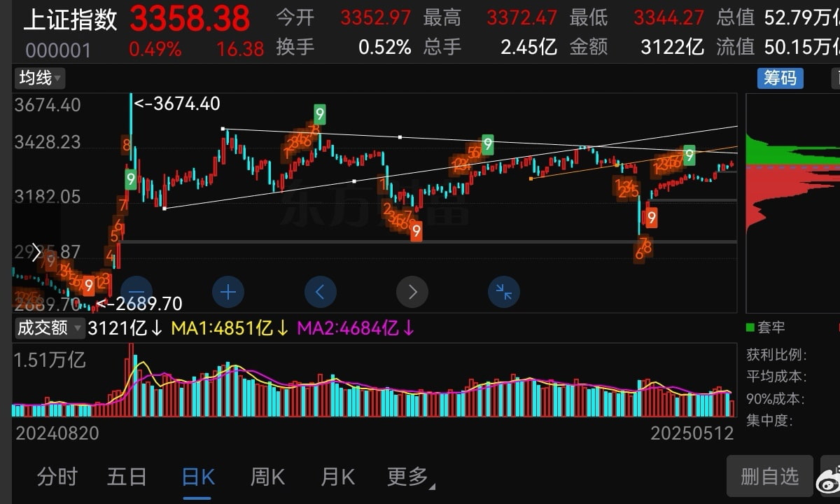Click 删自选 to remove from watchlist
840x504 pixels.
pos(769,477)
